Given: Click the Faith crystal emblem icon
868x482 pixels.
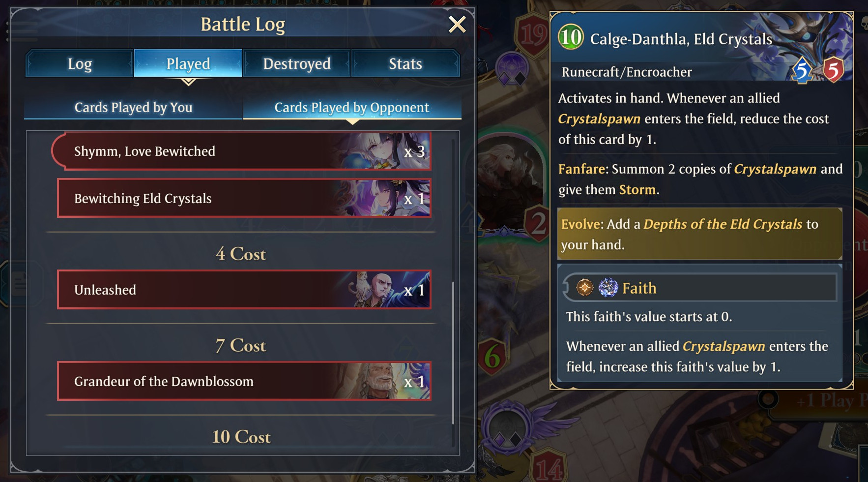Looking at the screenshot, I should [608, 287].
